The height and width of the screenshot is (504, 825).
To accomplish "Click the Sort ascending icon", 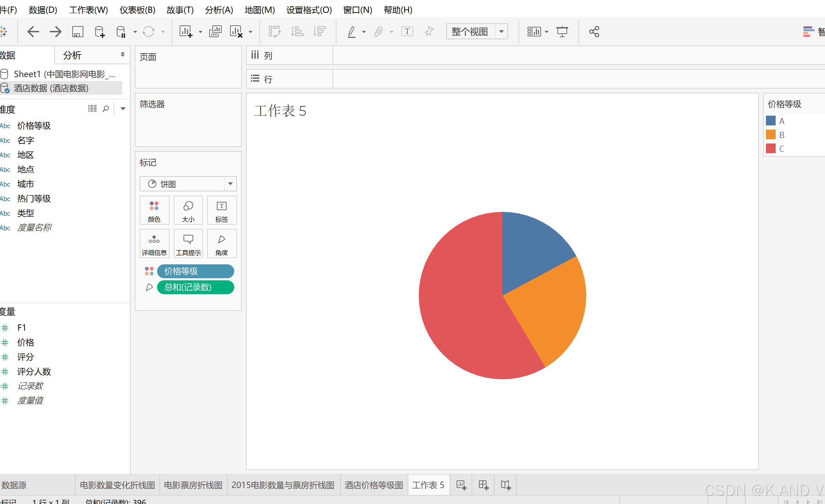I will pos(297,32).
